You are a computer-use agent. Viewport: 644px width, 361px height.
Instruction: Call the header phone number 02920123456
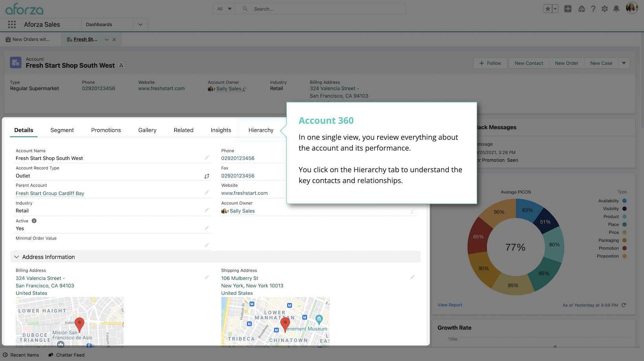(99, 88)
